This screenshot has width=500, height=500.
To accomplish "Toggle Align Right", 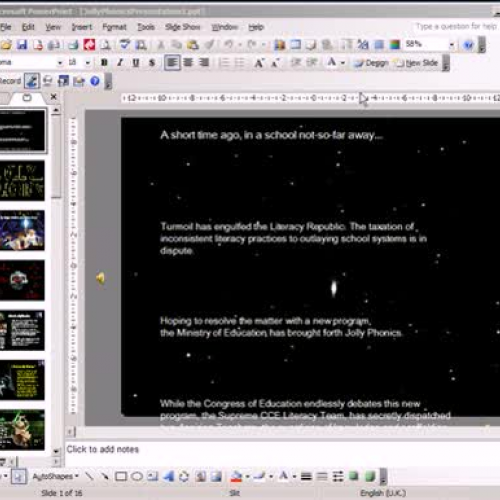I will tap(204, 63).
